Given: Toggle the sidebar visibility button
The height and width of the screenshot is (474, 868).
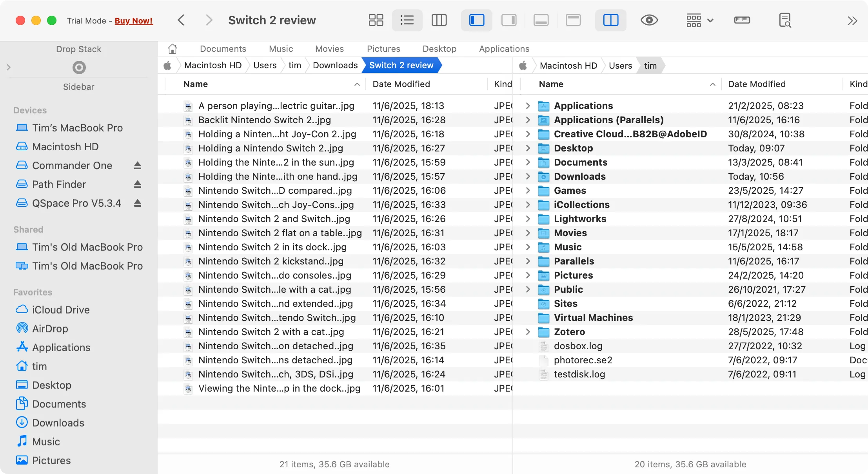Looking at the screenshot, I should tap(476, 20).
